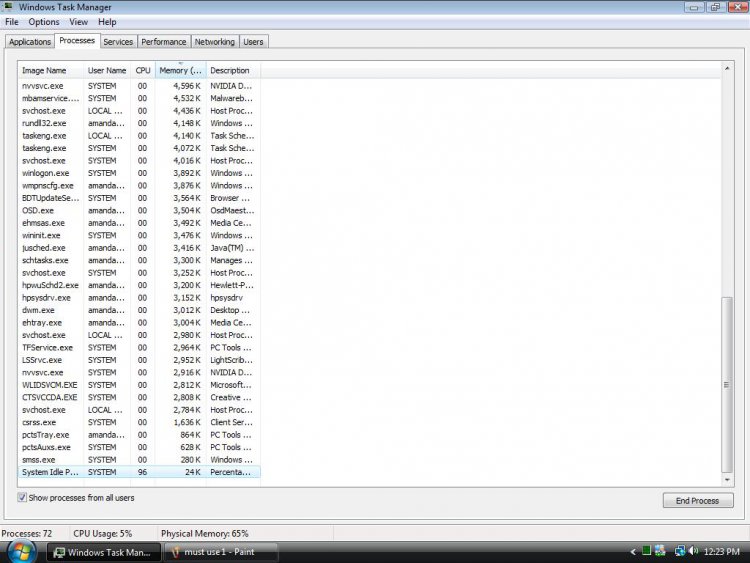This screenshot has height=563, width=750.
Task: Expand hidden system tray icons arrow
Action: pos(633,551)
